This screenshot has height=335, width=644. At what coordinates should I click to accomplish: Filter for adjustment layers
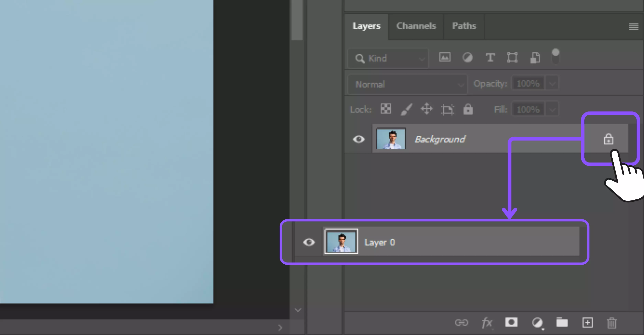click(x=467, y=58)
